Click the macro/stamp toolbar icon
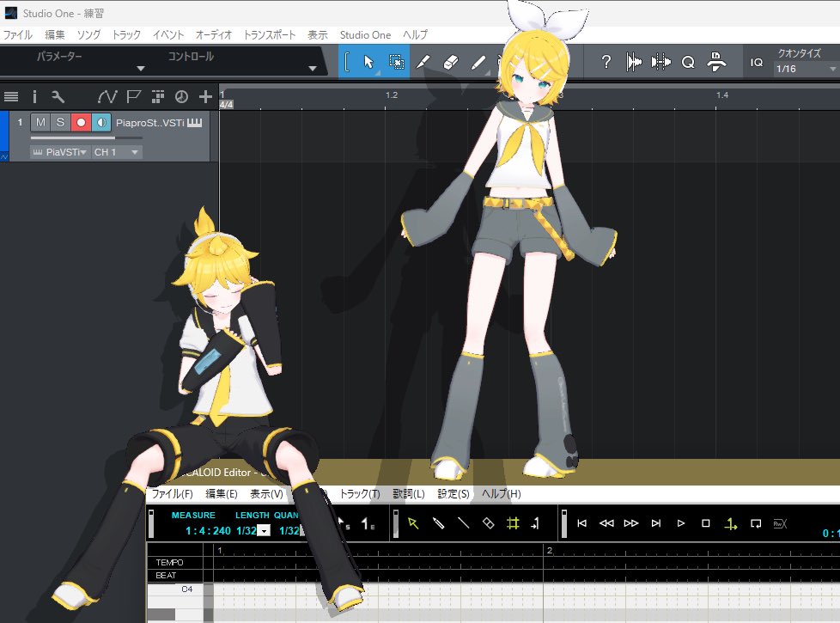 pyautogui.click(x=716, y=62)
